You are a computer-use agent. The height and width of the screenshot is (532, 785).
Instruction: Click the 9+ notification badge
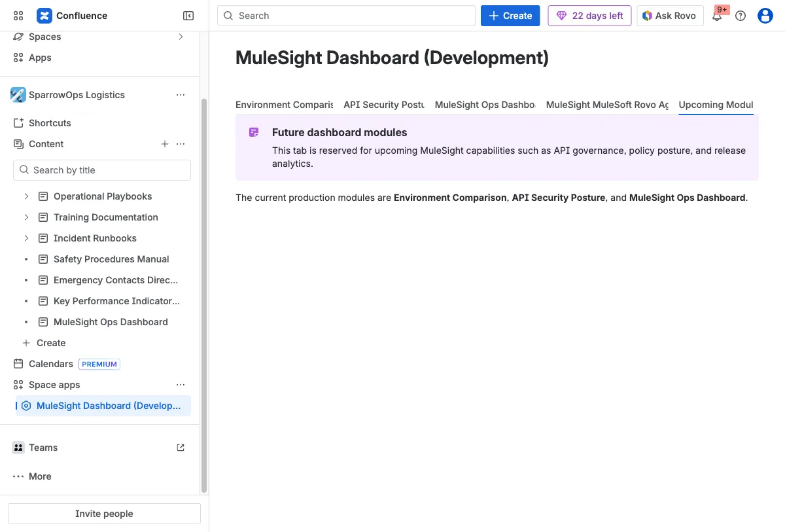(722, 10)
